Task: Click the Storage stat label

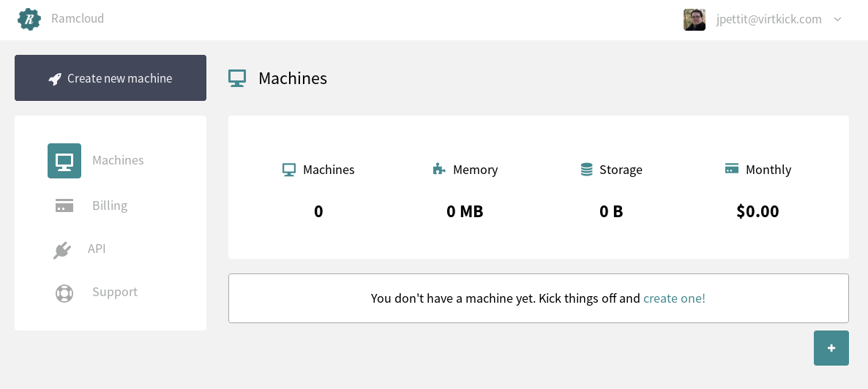Action: 621,170
